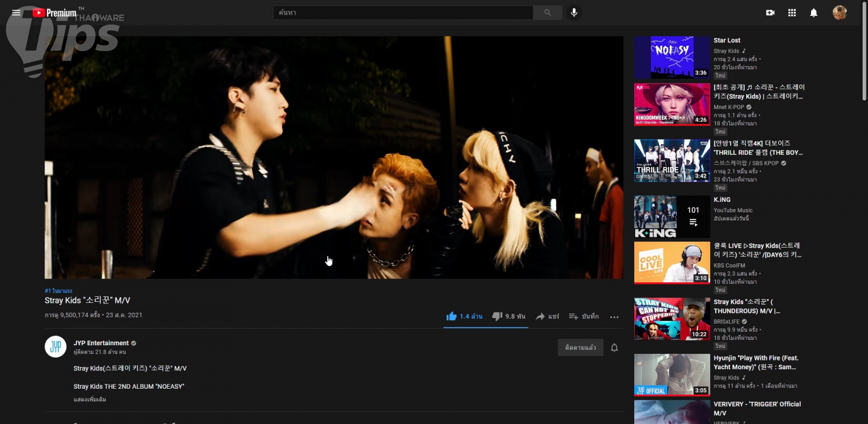Open SBS KPOP channel name
The image size is (868, 424).
pos(746,163)
